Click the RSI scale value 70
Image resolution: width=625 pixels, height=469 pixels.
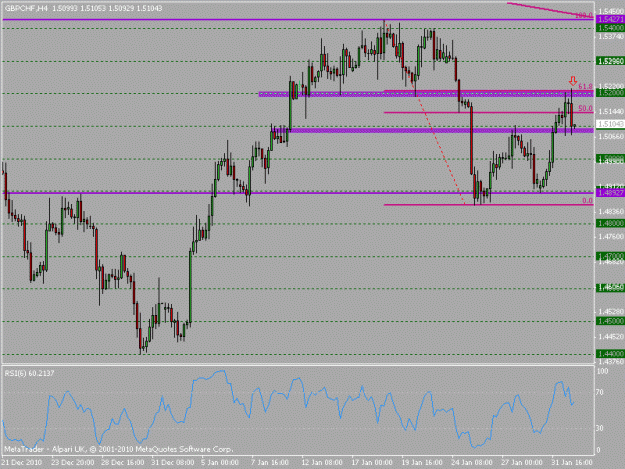(599, 392)
